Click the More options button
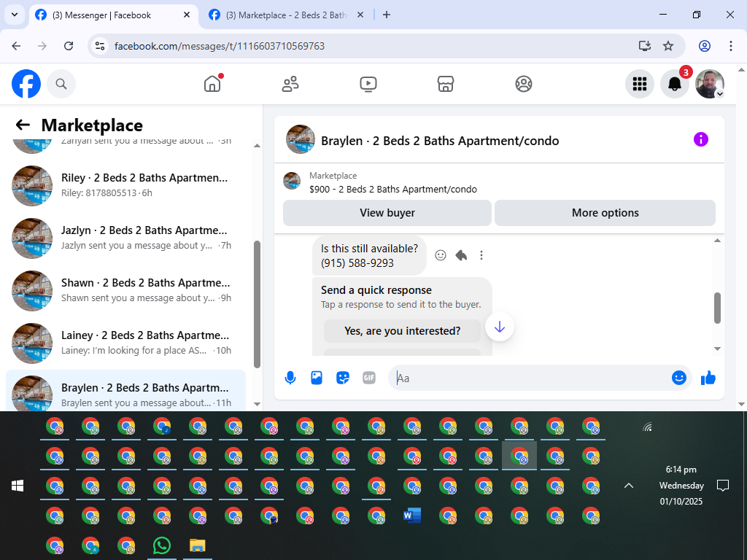The image size is (747, 560). [x=605, y=213]
